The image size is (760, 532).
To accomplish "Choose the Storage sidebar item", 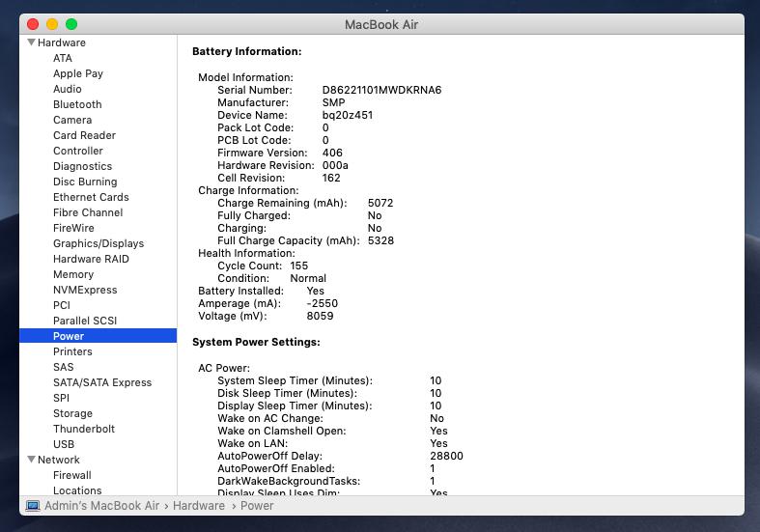I will [72, 413].
